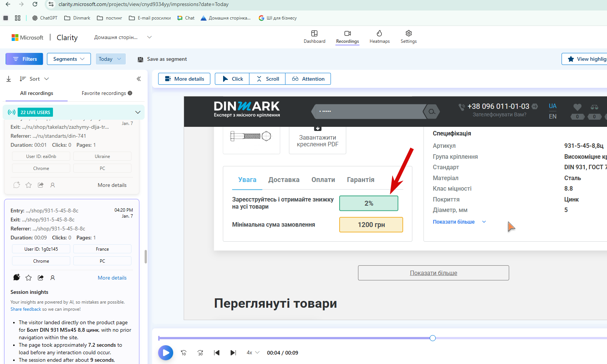The width and height of the screenshot is (607, 364).
Task: Download the recordings list
Action: (9, 79)
